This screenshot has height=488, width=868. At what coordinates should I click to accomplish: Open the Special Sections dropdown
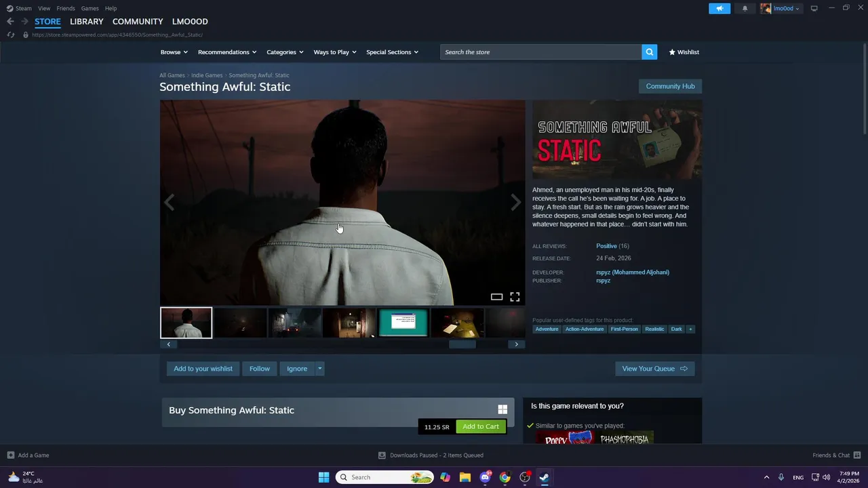click(393, 52)
